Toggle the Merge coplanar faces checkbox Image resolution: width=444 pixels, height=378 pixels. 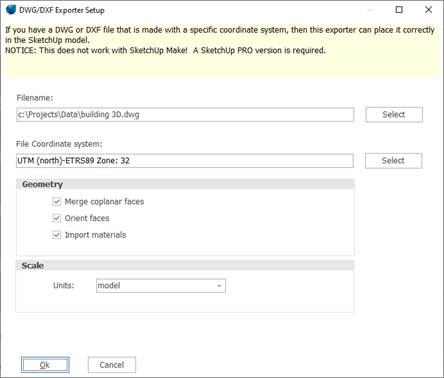click(57, 202)
